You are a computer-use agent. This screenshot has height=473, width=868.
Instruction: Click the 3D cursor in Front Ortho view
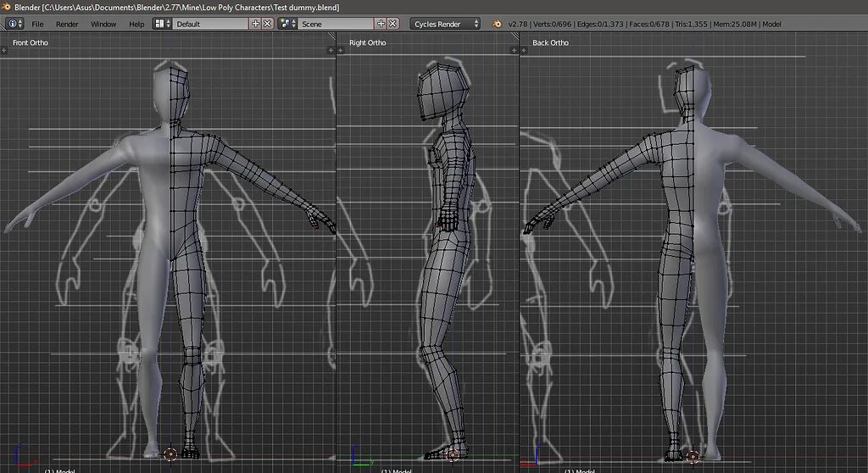[x=170, y=455]
